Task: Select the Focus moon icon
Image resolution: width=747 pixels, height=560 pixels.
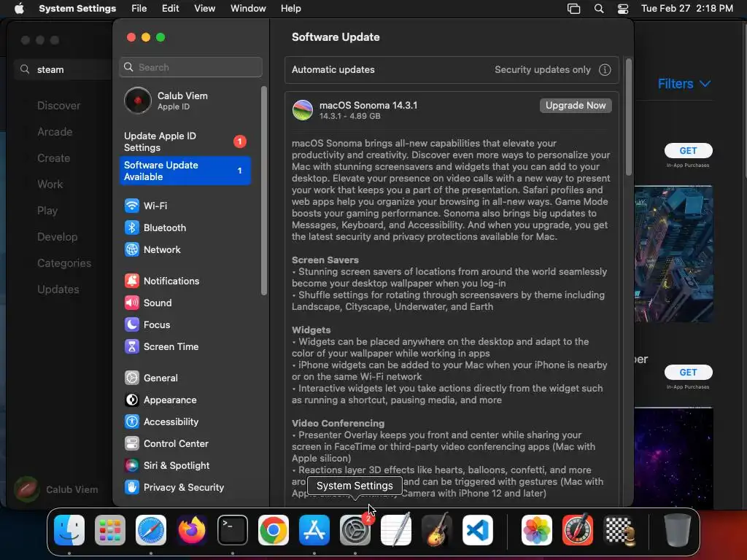Action: (x=132, y=324)
